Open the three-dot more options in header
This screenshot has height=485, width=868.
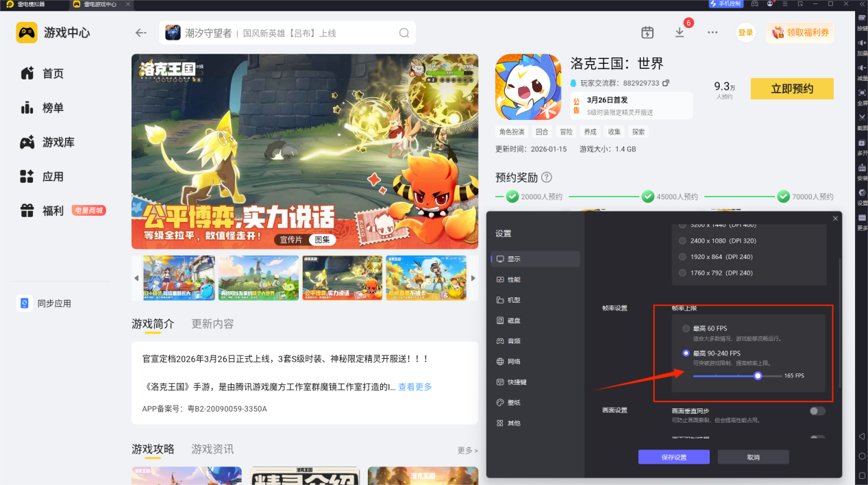(x=712, y=32)
